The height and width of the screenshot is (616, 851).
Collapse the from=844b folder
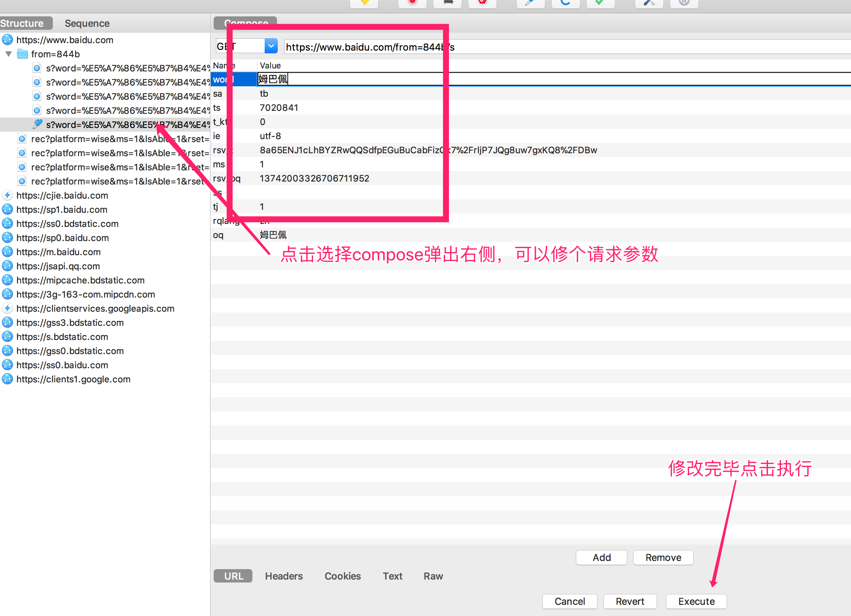tap(9, 54)
